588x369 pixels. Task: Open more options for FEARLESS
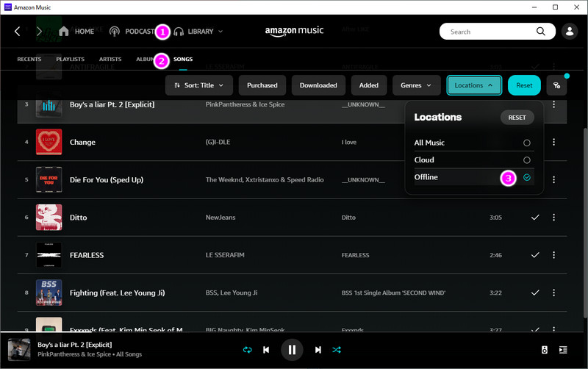pyautogui.click(x=553, y=255)
